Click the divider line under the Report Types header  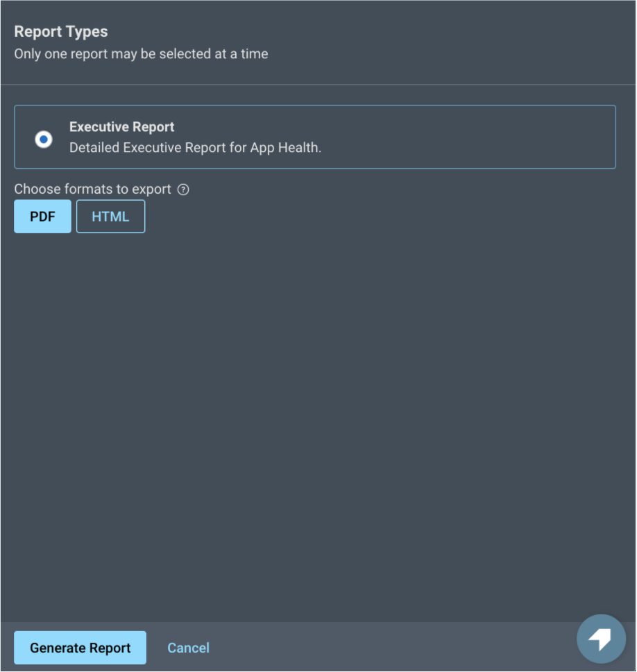click(318, 85)
